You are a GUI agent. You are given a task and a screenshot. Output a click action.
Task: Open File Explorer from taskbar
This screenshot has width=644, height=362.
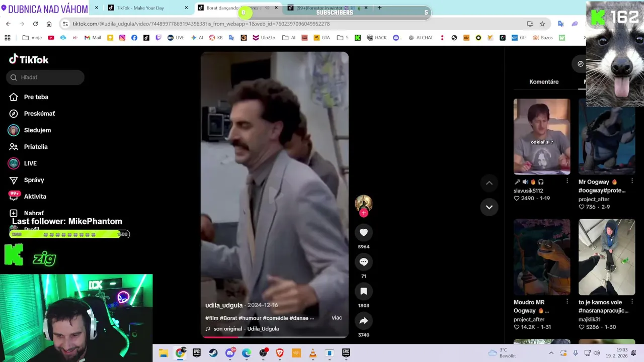click(x=164, y=353)
